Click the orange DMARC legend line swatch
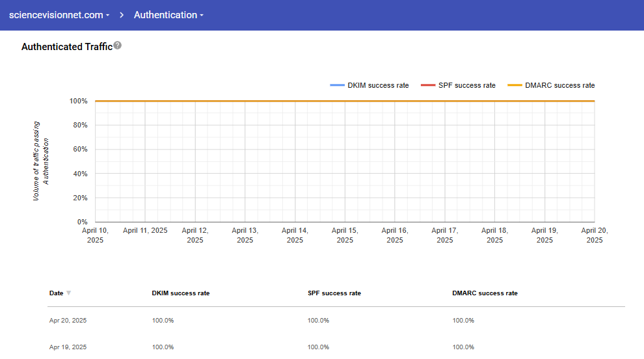The width and height of the screenshot is (644, 359). pos(515,85)
